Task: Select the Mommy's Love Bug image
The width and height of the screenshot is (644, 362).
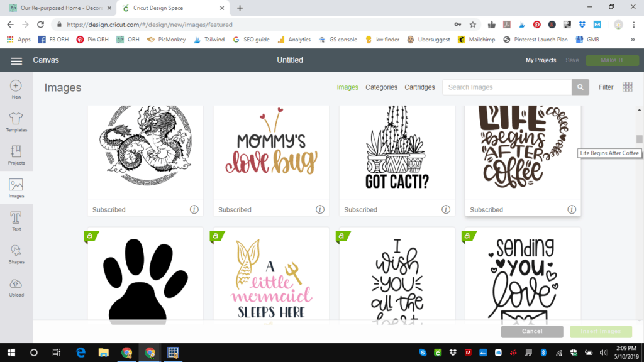Action: 271,152
